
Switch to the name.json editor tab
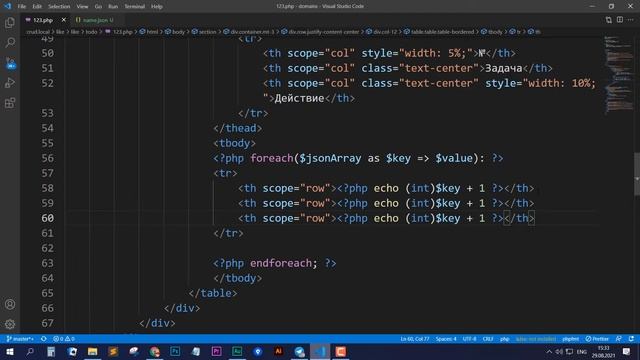pos(97,20)
